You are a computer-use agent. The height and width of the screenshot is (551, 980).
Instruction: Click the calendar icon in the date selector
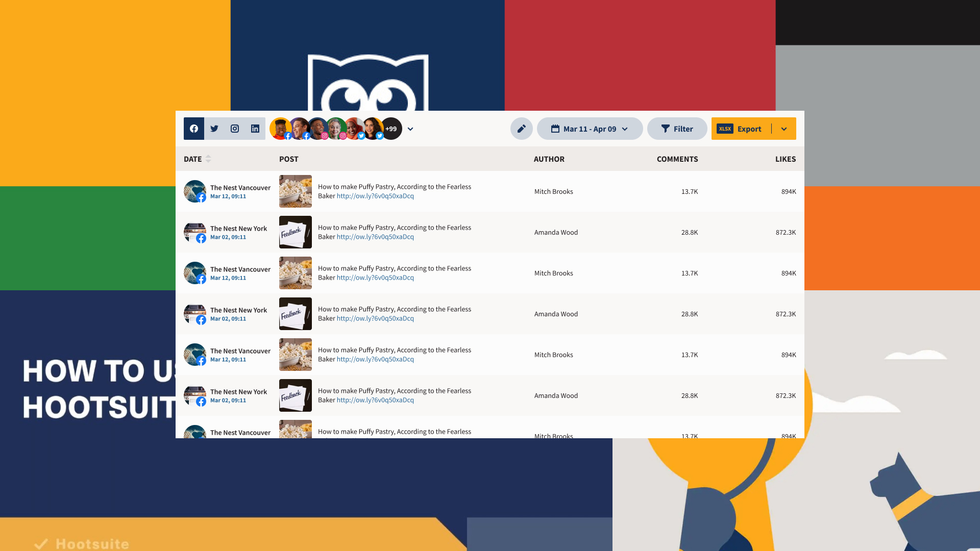555,129
